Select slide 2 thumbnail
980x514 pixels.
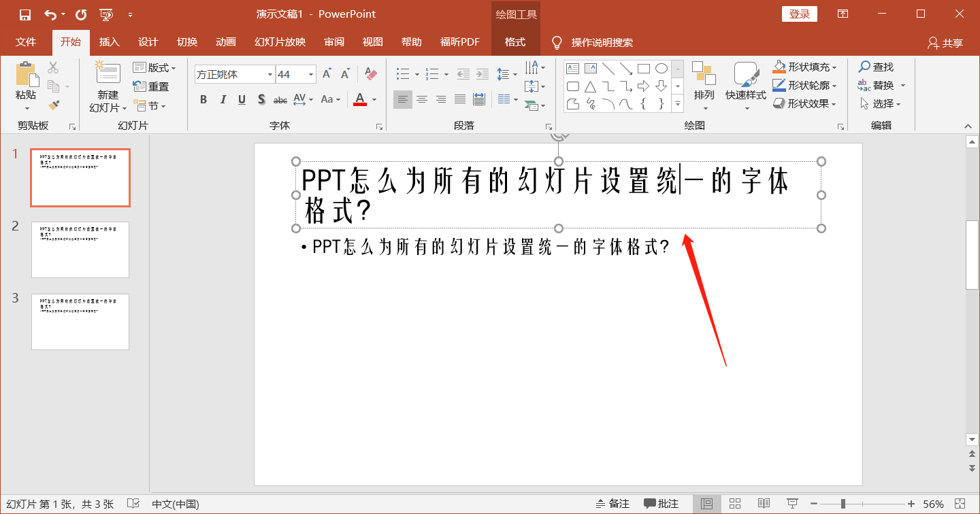click(x=80, y=250)
